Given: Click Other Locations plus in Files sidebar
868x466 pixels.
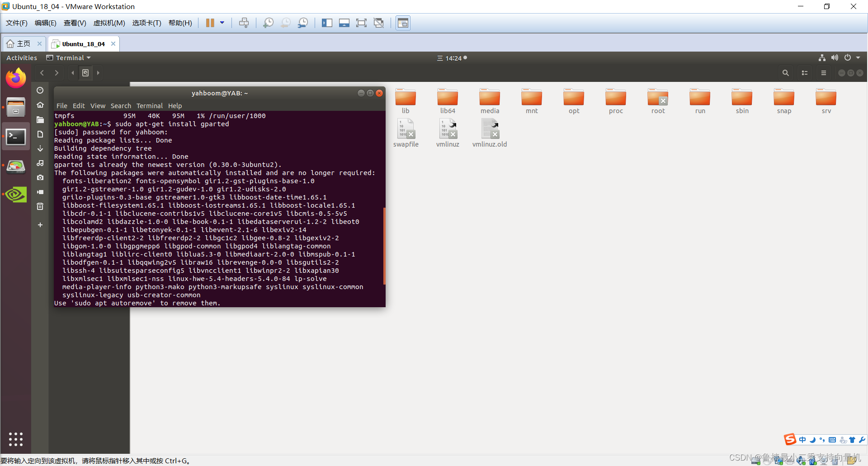Looking at the screenshot, I should click(40, 225).
